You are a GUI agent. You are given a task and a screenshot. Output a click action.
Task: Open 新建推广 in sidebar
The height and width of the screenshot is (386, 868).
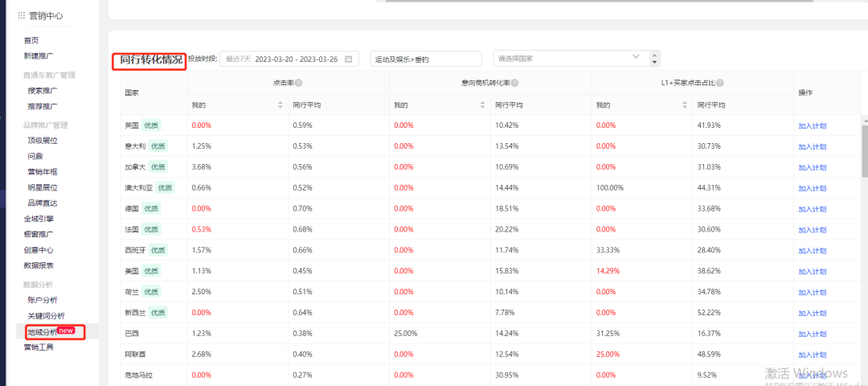pos(39,56)
